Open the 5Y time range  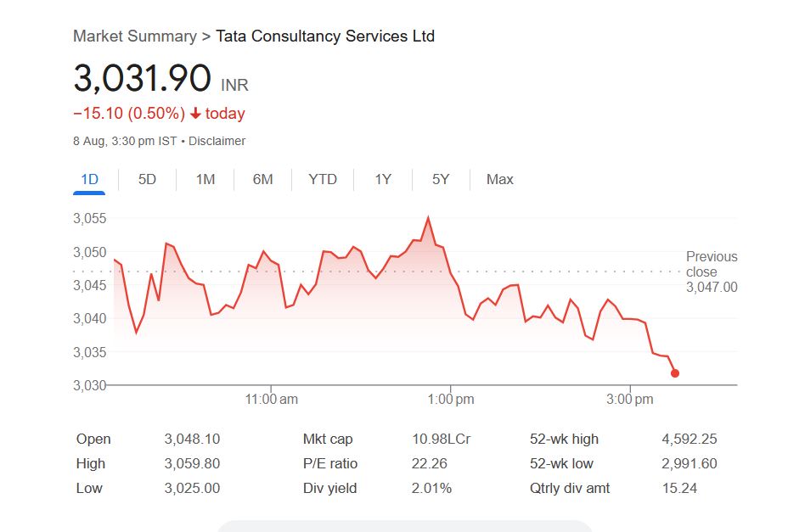pos(441,179)
